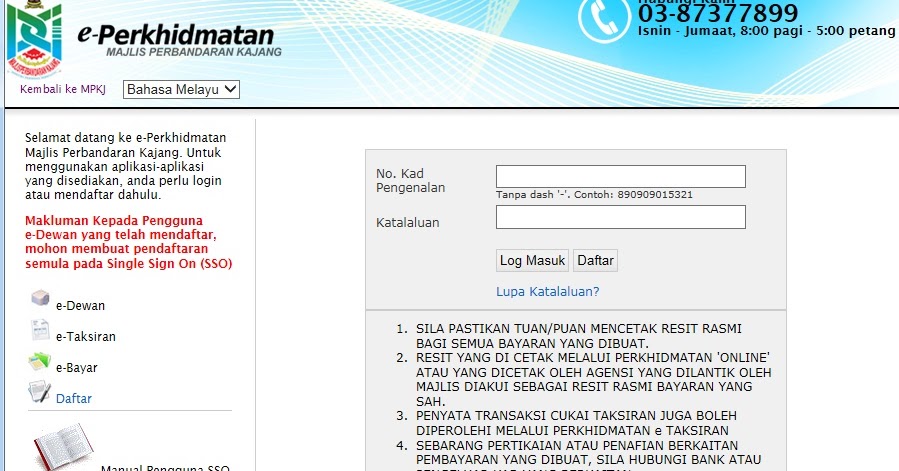Focus the No. Kad Pengenalan field
The width and height of the screenshot is (899, 471).
(621, 177)
